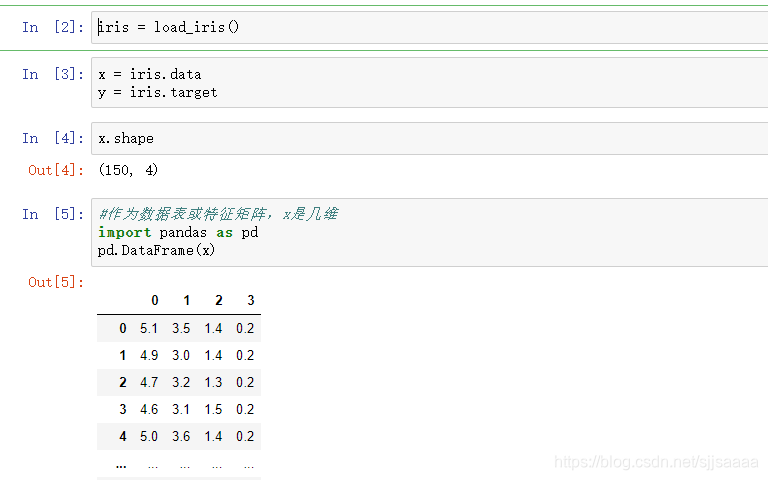Click the value 3.5 in row 0
Screen dimensions: 768x480
pos(181,329)
